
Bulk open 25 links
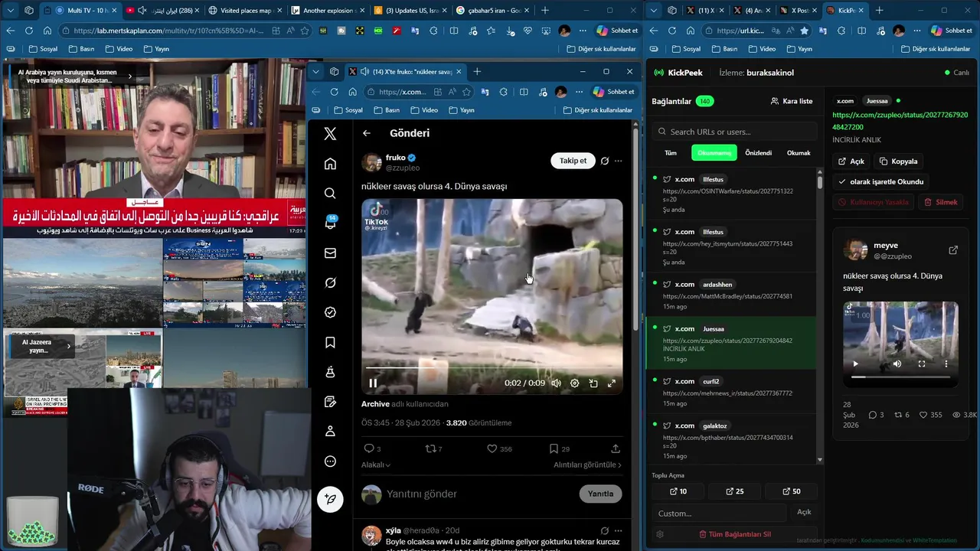[x=734, y=491]
